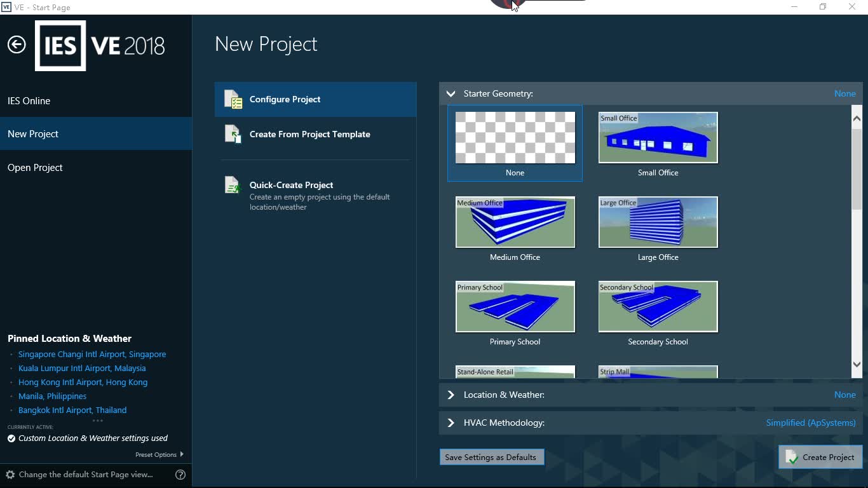Choose the Configure Project option
Image resolution: width=868 pixels, height=488 pixels.
(x=316, y=99)
